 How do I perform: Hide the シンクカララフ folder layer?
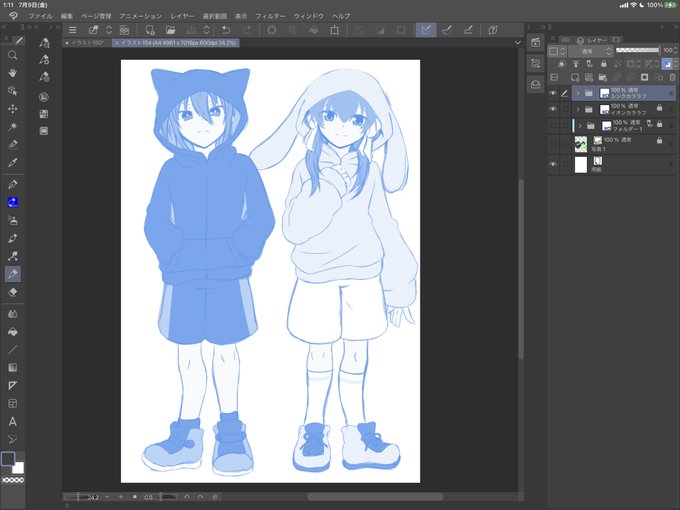tap(552, 93)
